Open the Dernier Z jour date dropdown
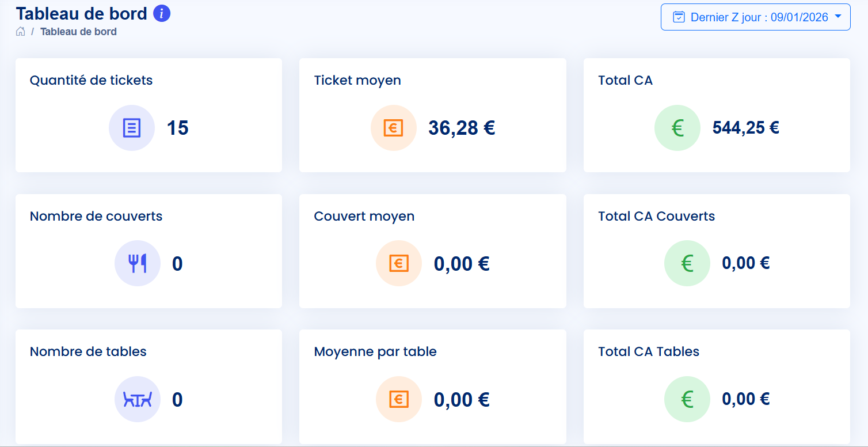The width and height of the screenshot is (868, 447). point(755,17)
